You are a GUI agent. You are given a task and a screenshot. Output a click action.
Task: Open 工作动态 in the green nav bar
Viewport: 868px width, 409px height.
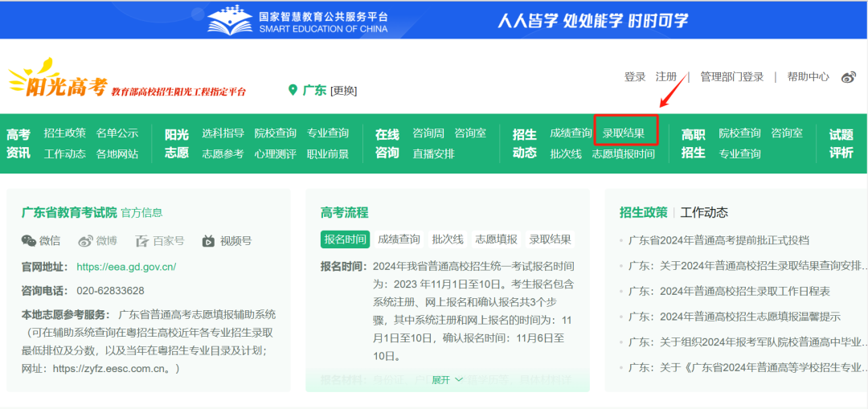(x=65, y=153)
